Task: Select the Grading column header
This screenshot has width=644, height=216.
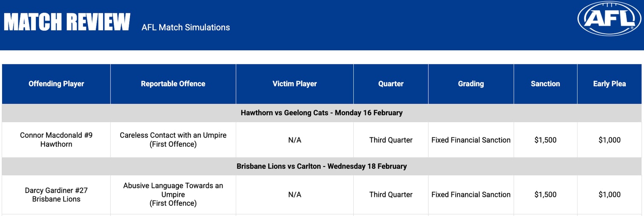Action: [x=471, y=84]
